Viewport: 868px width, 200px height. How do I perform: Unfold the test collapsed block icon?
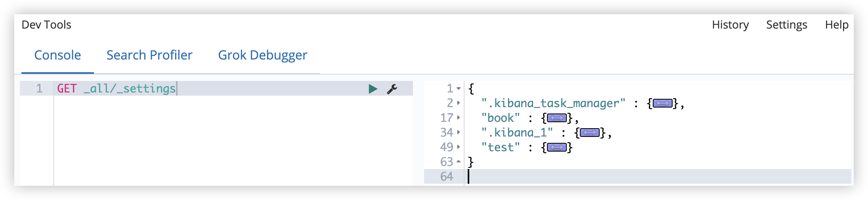coord(557,148)
